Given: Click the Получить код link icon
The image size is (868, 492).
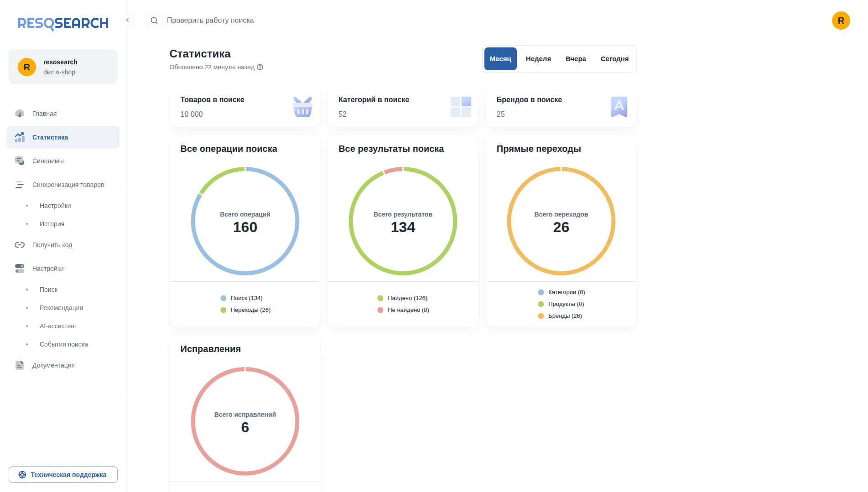Looking at the screenshot, I should [x=20, y=245].
